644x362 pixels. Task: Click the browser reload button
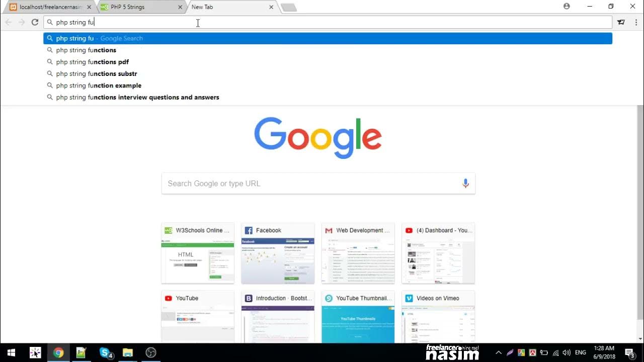click(35, 22)
